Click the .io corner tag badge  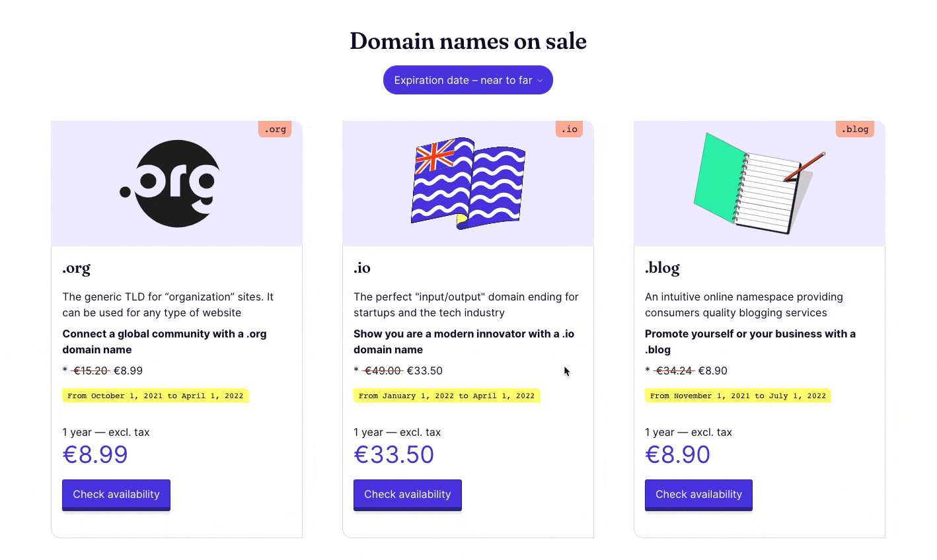tap(569, 129)
